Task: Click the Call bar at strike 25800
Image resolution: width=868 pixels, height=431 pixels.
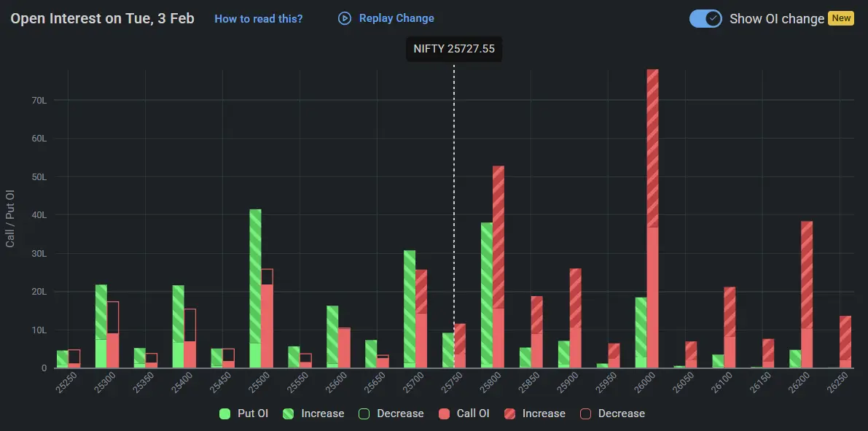Action: (498, 263)
